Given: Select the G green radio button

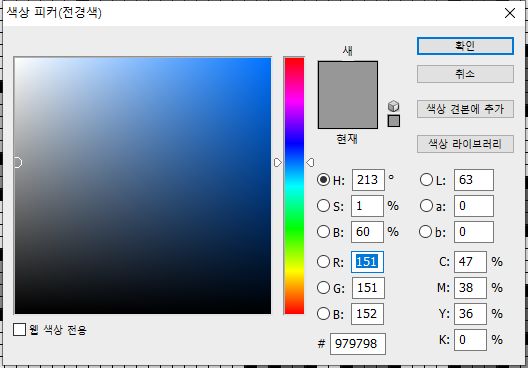Looking at the screenshot, I should tap(323, 288).
